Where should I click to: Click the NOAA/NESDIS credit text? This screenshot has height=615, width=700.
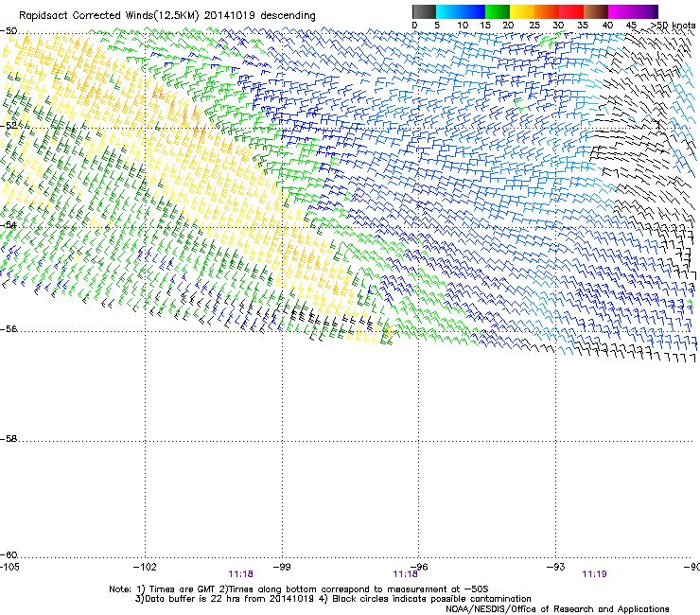pos(557,608)
